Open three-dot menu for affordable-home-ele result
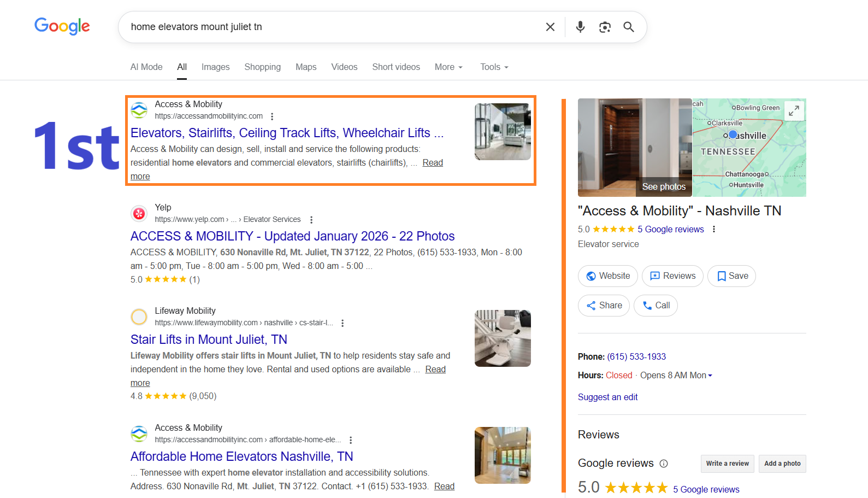The image size is (868, 498). click(351, 440)
